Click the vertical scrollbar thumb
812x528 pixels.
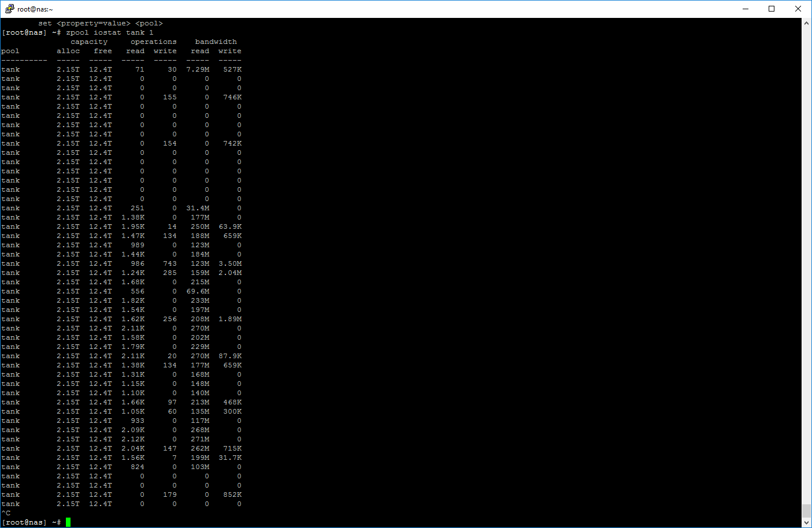806,511
